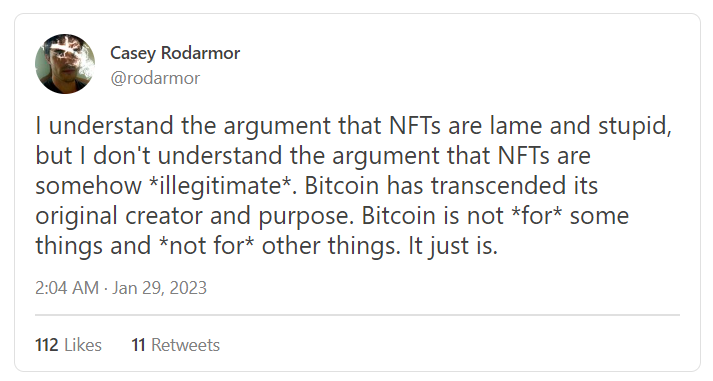The width and height of the screenshot is (713, 381).
Task: Click the first "NFTs" in the tweet
Action: (x=415, y=126)
